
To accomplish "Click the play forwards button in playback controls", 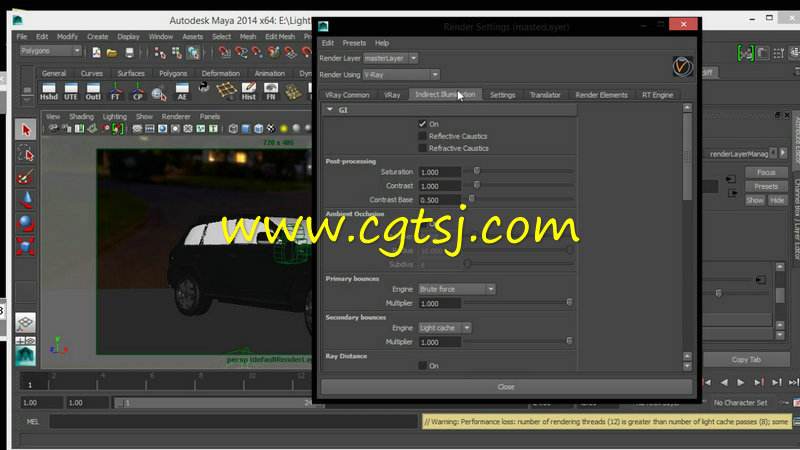I will coord(740,382).
